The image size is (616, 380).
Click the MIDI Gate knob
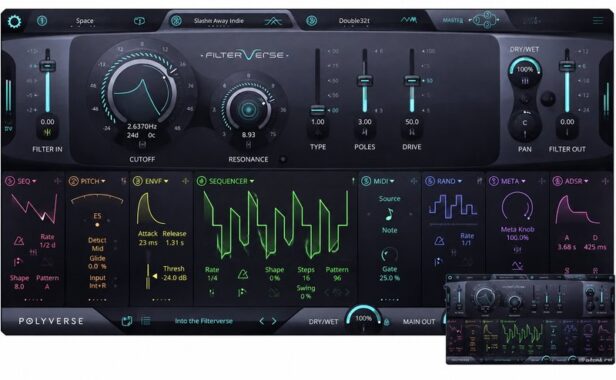click(x=389, y=255)
